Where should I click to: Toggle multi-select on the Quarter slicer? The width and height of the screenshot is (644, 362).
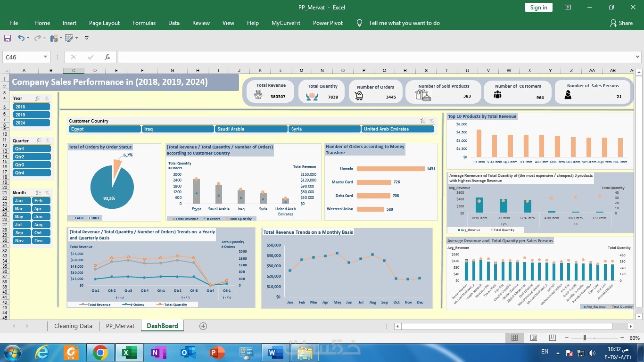(39, 140)
